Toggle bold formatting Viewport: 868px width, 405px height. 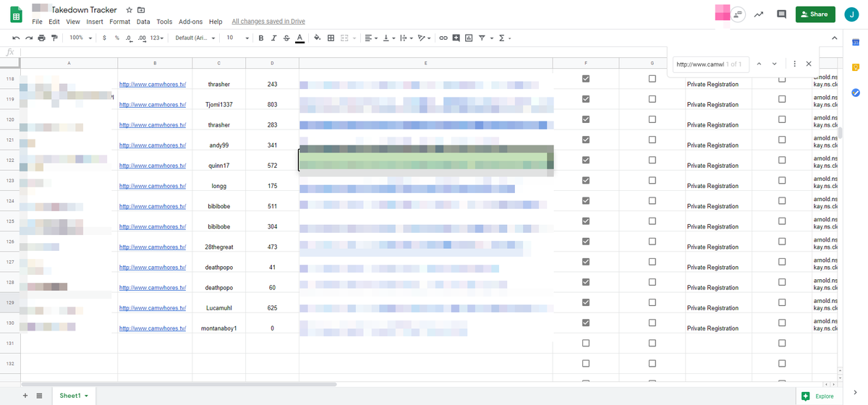(x=261, y=38)
